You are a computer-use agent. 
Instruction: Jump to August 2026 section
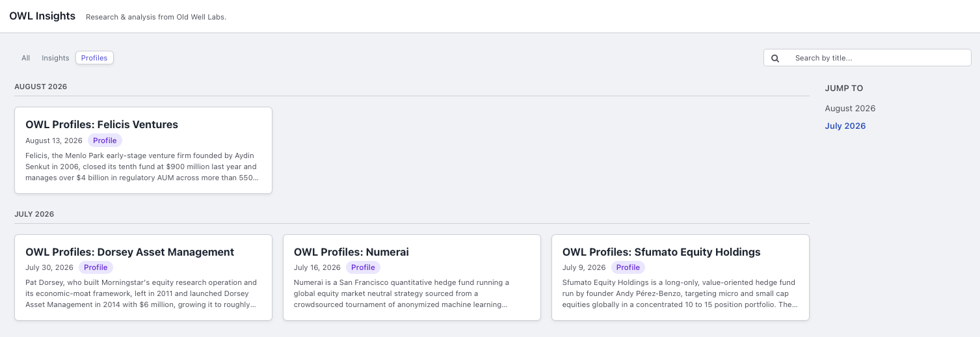click(850, 109)
